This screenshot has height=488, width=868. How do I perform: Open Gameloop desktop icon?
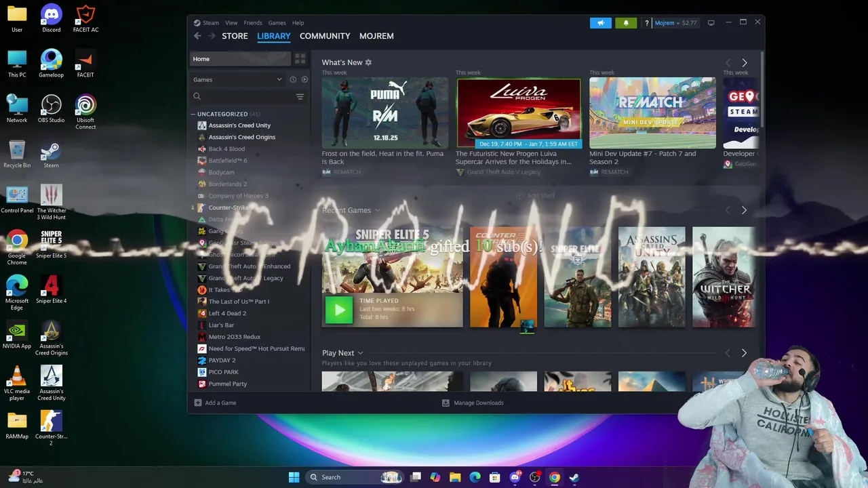[51, 63]
